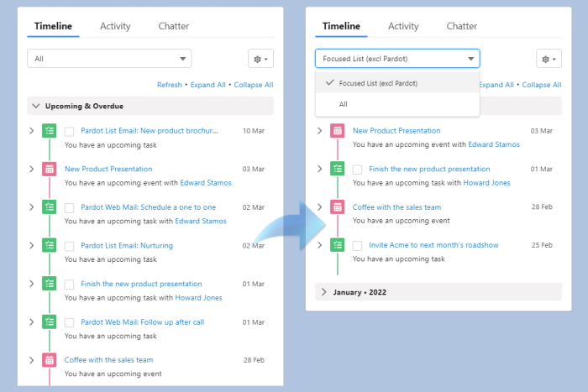Check the Pardot List Email: Nurturing task checkbox
This screenshot has height=392, width=588.
pos(70,246)
